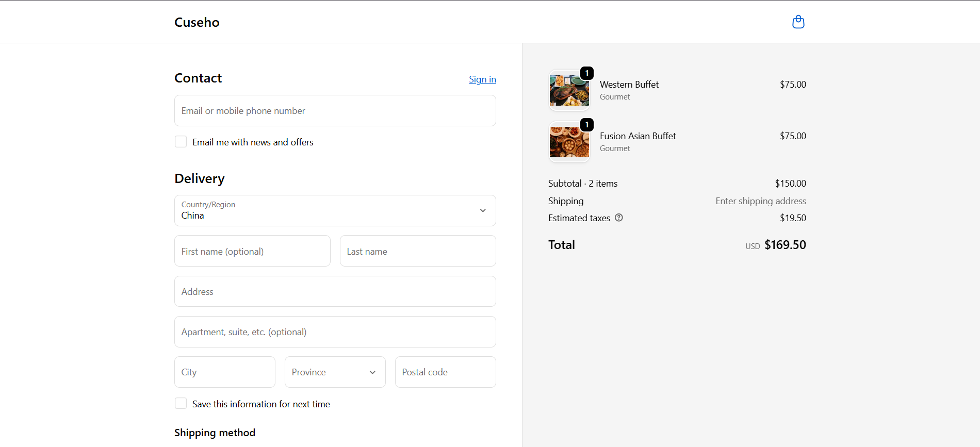Screen dimensions: 980x447
Task: Click the Contact heading
Action: (198, 78)
